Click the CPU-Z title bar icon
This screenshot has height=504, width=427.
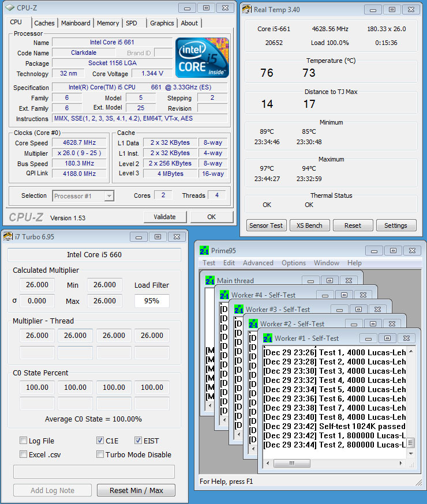(x=10, y=7)
